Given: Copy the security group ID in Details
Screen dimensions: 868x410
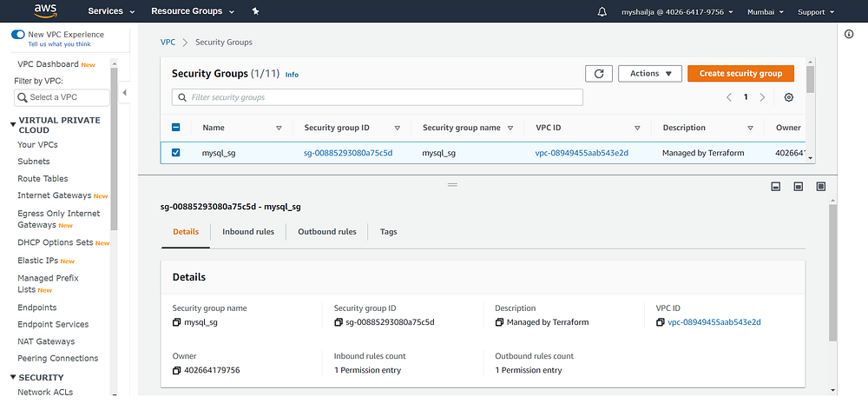Looking at the screenshot, I should tap(339, 322).
